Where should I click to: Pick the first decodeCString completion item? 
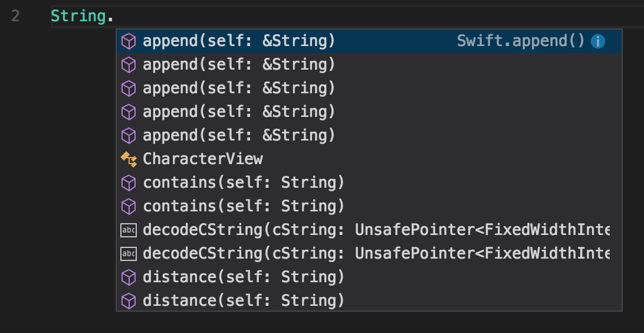[x=376, y=230]
